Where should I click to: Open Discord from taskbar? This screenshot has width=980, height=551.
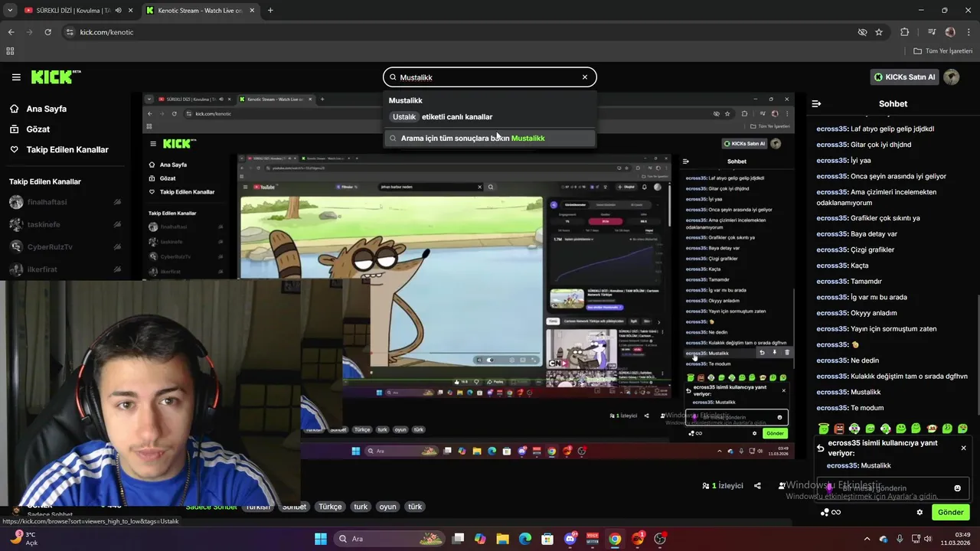coord(570,539)
